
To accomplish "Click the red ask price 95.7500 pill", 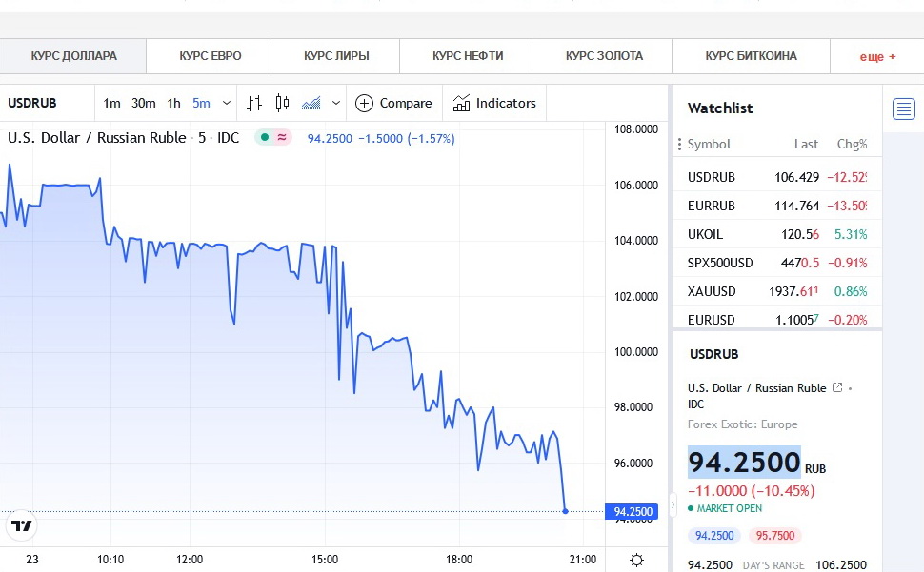I will tap(774, 536).
